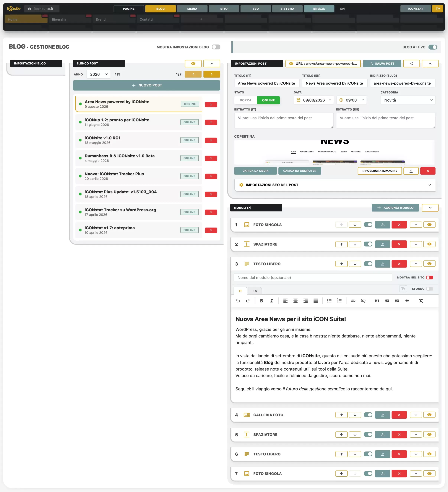
Task: Expand the Galleria Foto module
Action: coord(416,415)
